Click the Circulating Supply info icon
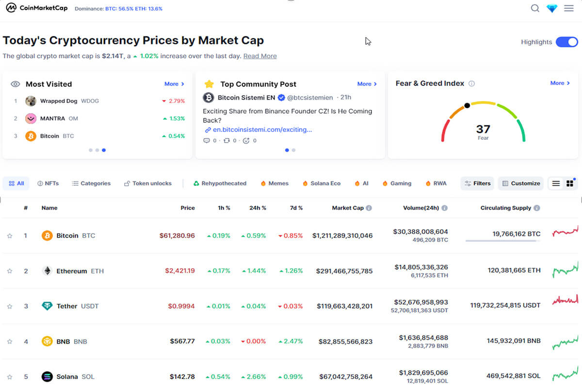 point(536,208)
